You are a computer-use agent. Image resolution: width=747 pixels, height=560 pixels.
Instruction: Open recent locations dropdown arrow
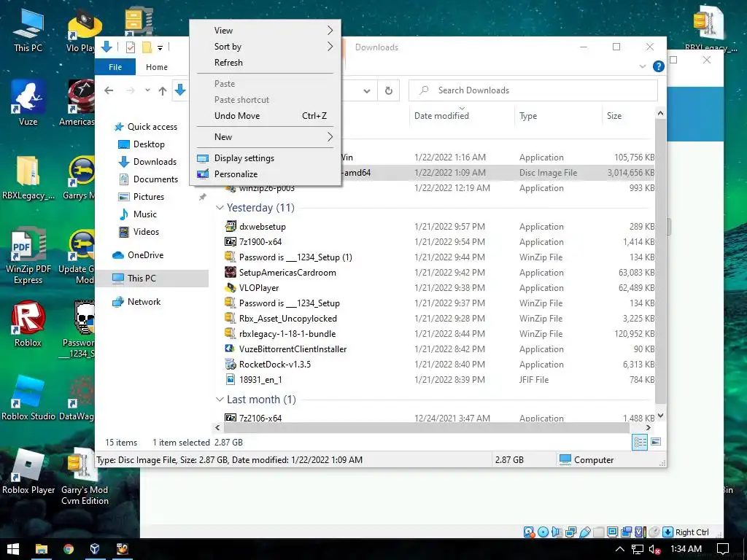pos(147,90)
